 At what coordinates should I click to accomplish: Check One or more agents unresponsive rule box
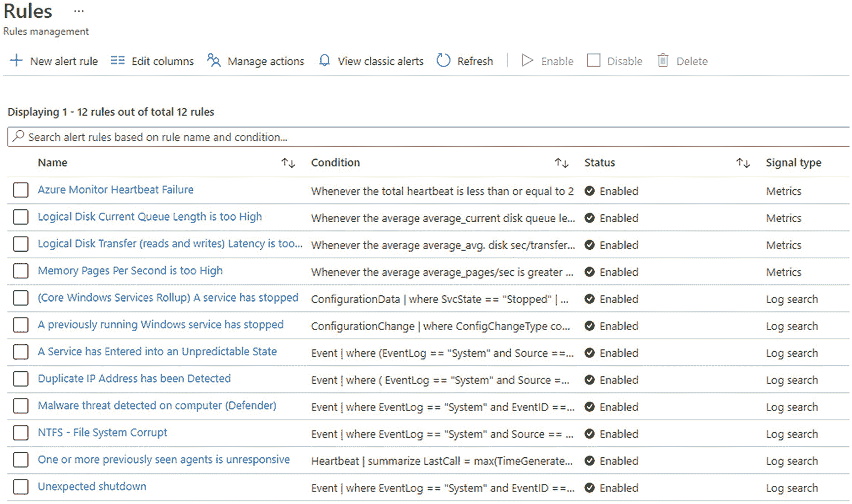(21, 460)
